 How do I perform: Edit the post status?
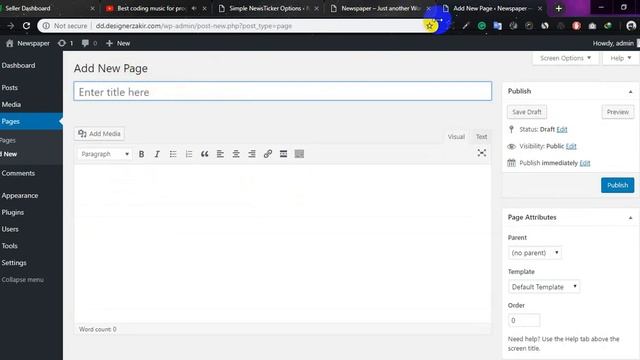562,129
